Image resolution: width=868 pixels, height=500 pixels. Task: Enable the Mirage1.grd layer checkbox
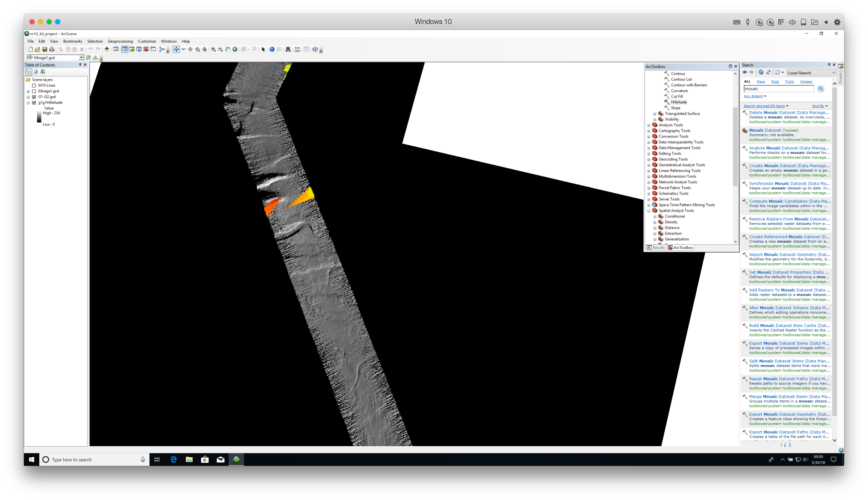click(x=34, y=91)
